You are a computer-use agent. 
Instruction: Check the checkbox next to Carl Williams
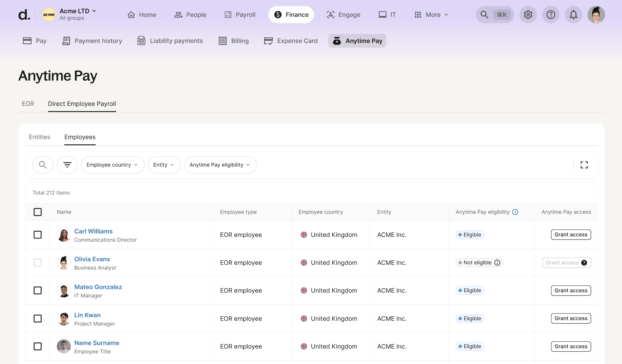(x=38, y=235)
